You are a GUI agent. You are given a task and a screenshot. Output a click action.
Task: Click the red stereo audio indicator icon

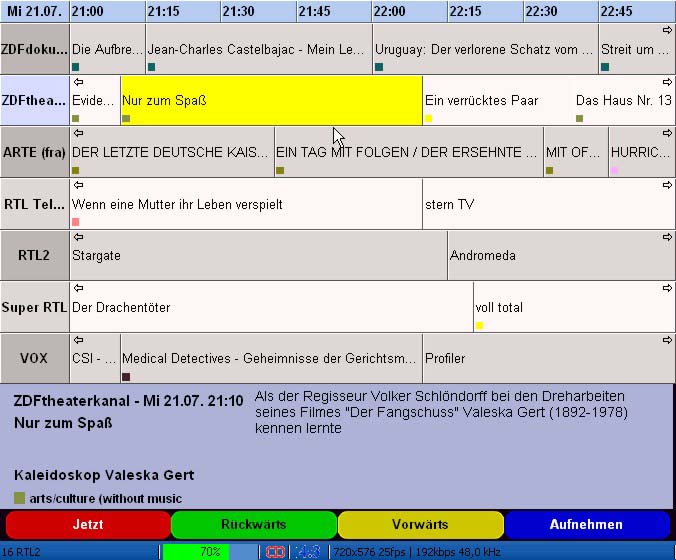[275, 552]
